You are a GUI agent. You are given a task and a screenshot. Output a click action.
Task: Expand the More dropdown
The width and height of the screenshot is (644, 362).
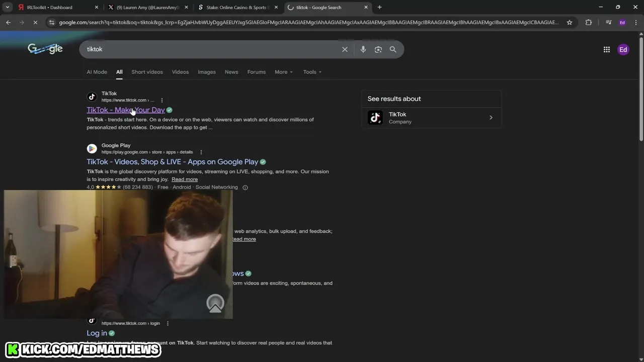coord(283,72)
